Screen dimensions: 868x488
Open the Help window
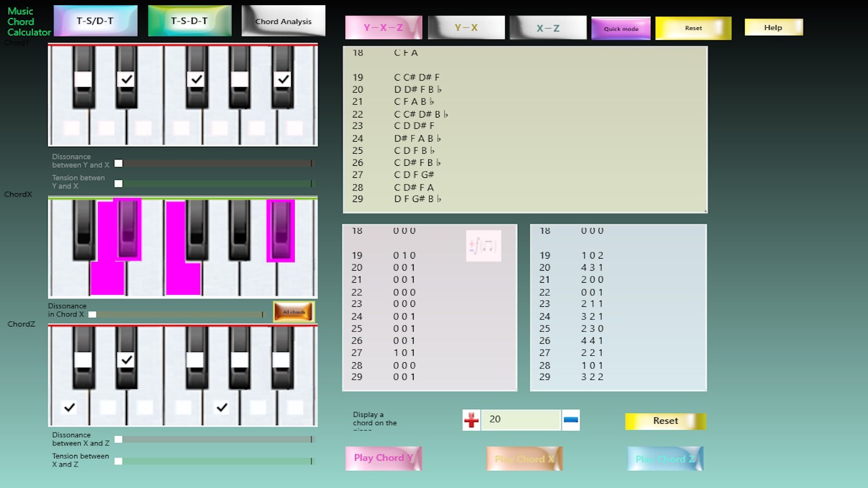click(x=773, y=27)
